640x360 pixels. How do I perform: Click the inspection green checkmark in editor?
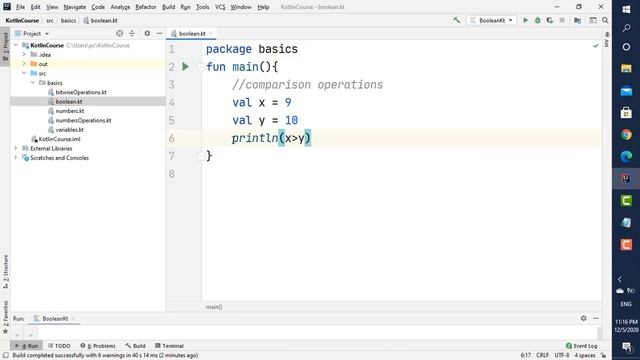click(596, 46)
